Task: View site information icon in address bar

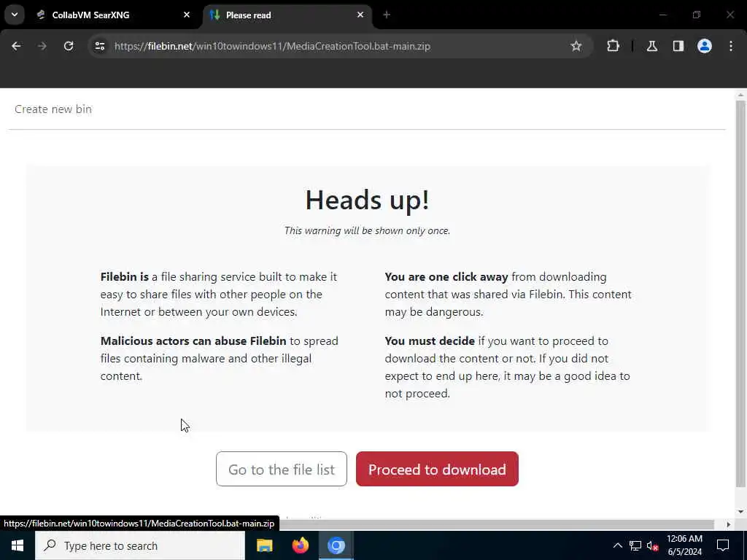Action: tap(99, 46)
